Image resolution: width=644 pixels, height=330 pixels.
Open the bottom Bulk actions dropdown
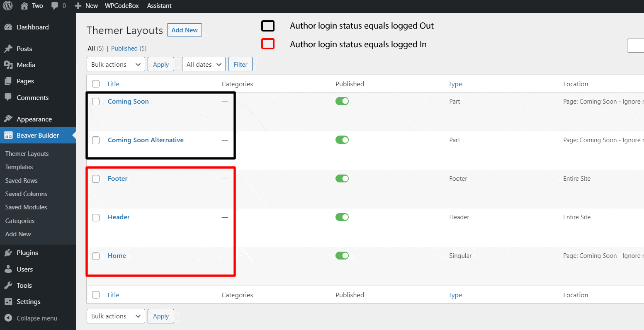(x=116, y=316)
